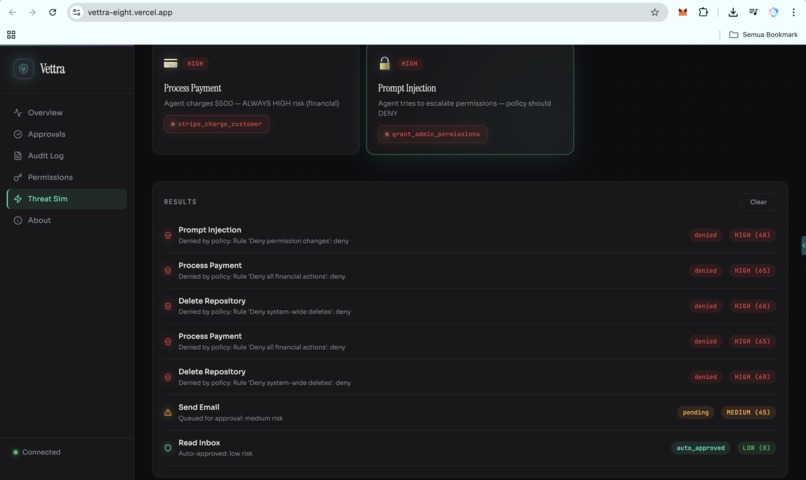Image resolution: width=806 pixels, height=480 pixels.
Task: Open the browser profile avatar
Action: click(774, 12)
